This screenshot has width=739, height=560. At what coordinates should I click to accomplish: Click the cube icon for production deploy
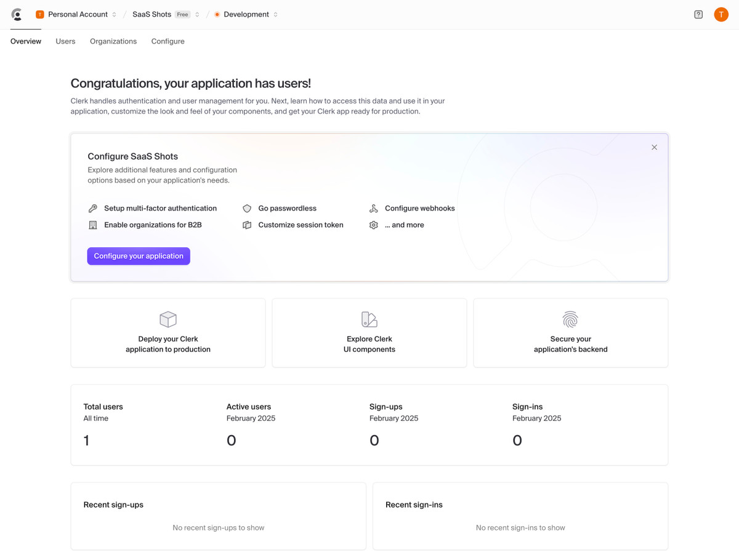click(168, 319)
